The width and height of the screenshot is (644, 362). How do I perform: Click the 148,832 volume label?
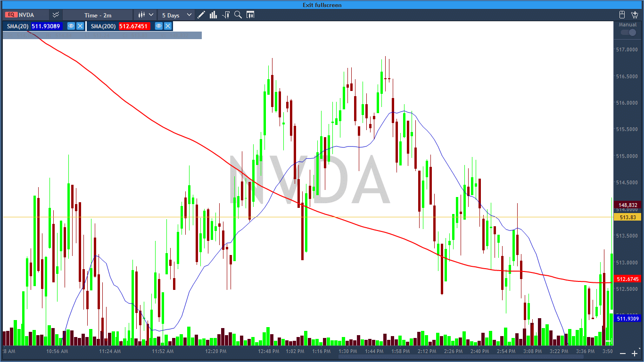(627, 205)
